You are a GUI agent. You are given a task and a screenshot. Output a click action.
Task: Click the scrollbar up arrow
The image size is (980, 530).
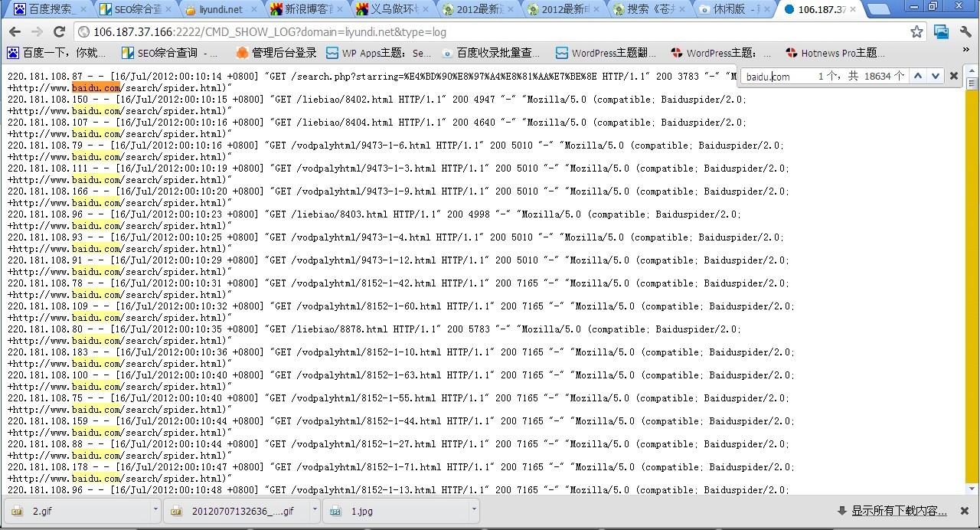click(972, 71)
